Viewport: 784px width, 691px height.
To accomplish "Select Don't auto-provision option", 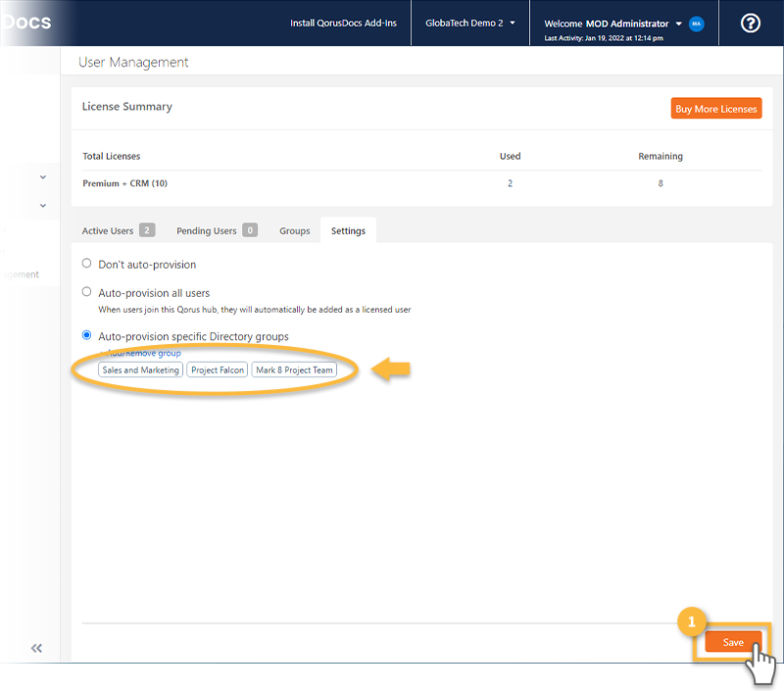I will coord(87,264).
